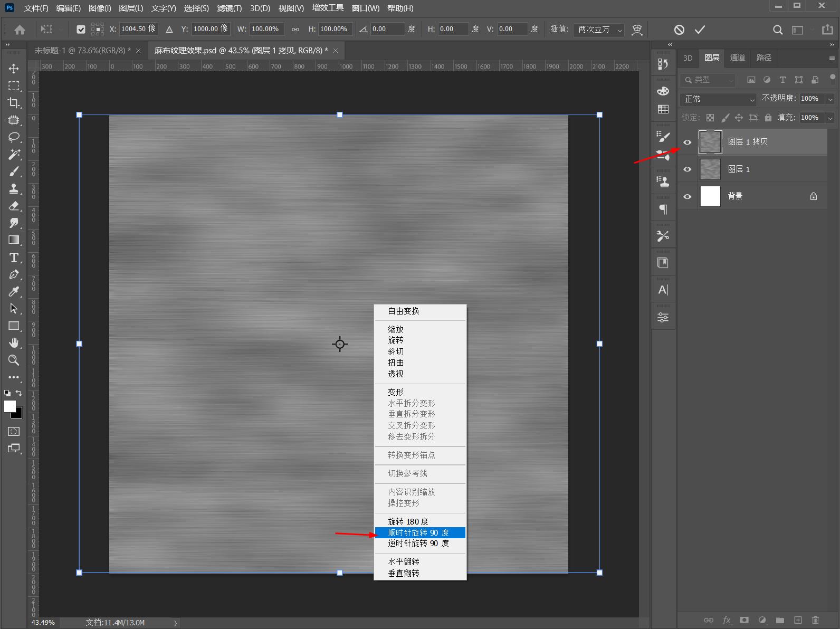Image resolution: width=840 pixels, height=629 pixels.
Task: Create a new layer with plus icon
Action: pyautogui.click(x=798, y=620)
